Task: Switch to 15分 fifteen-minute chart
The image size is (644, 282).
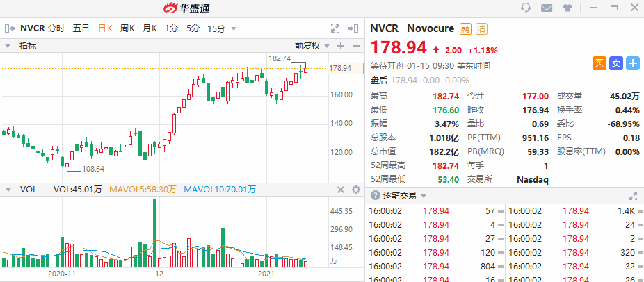Action: pos(216,28)
